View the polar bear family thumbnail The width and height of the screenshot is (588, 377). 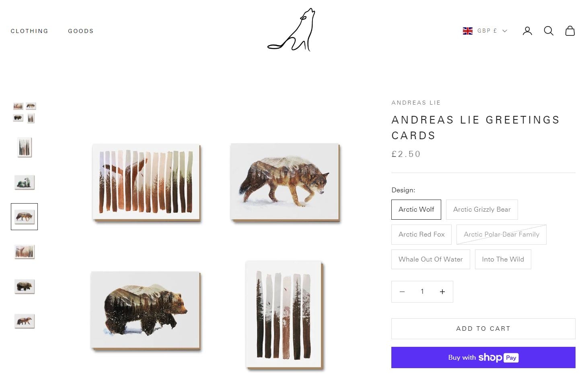25,182
